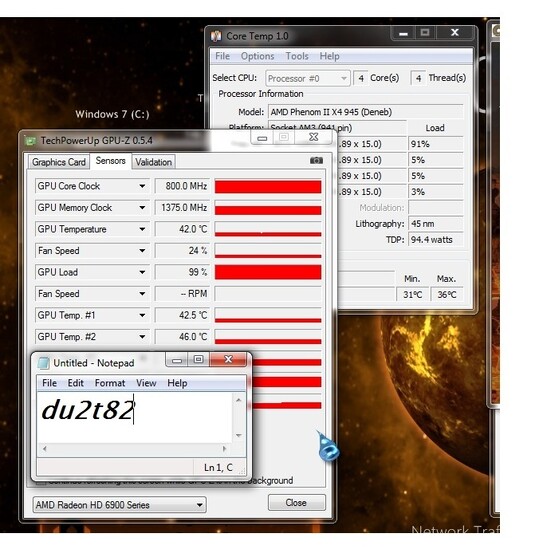Open the Core Temp Tools menu
Image resolution: width=547 pixels, height=547 pixels.
[297, 56]
